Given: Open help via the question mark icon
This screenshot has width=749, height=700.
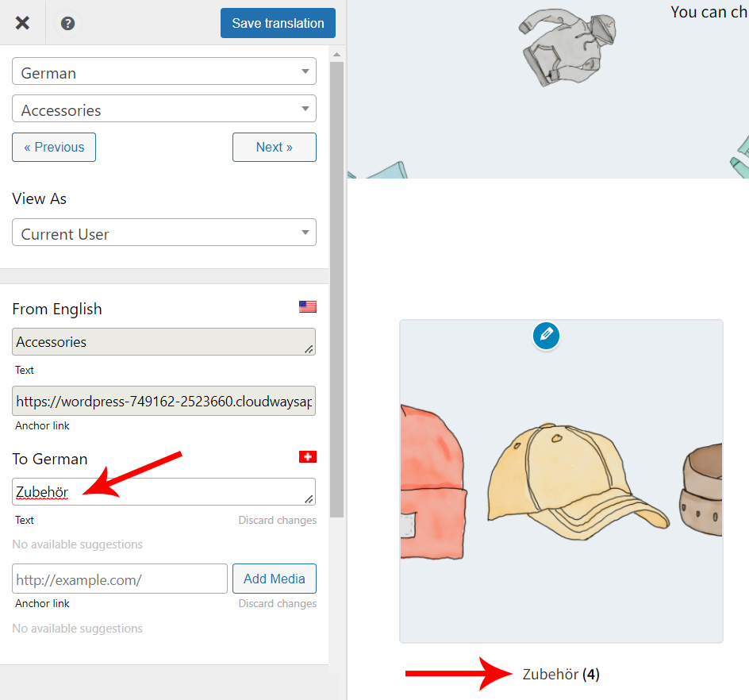Looking at the screenshot, I should click(x=67, y=22).
